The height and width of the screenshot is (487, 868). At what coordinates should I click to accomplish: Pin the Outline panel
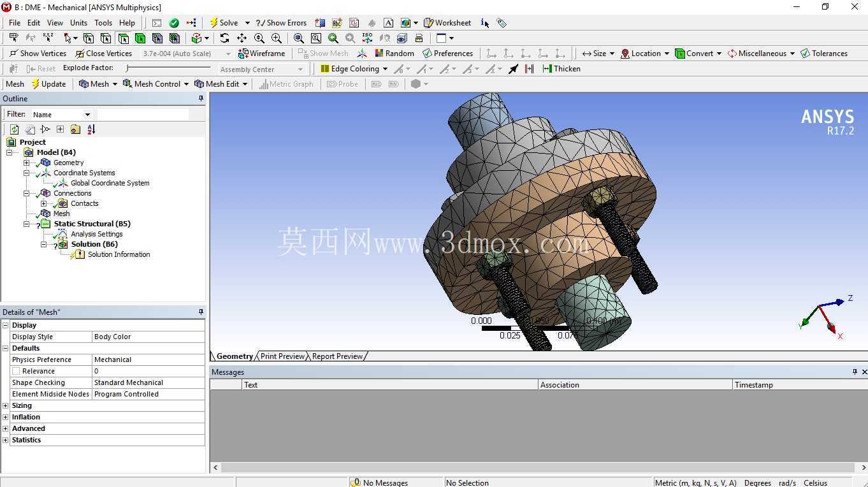coord(201,99)
